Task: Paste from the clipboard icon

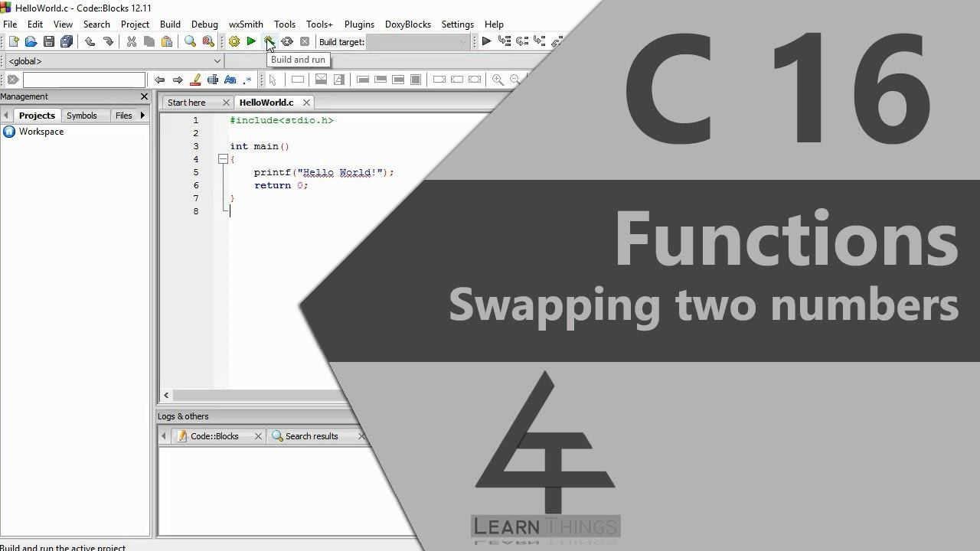Action: pyautogui.click(x=167, y=42)
